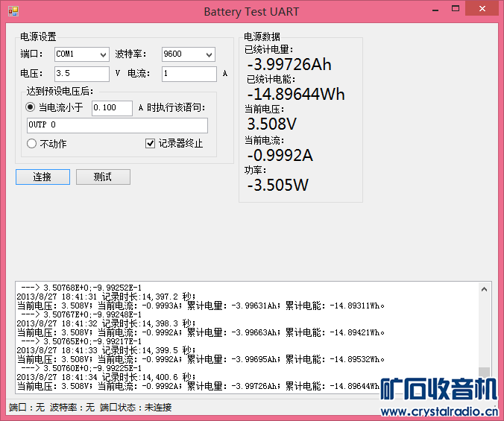
Task: Click the 当前电流 label in 电源数据
Action: pyautogui.click(x=265, y=140)
